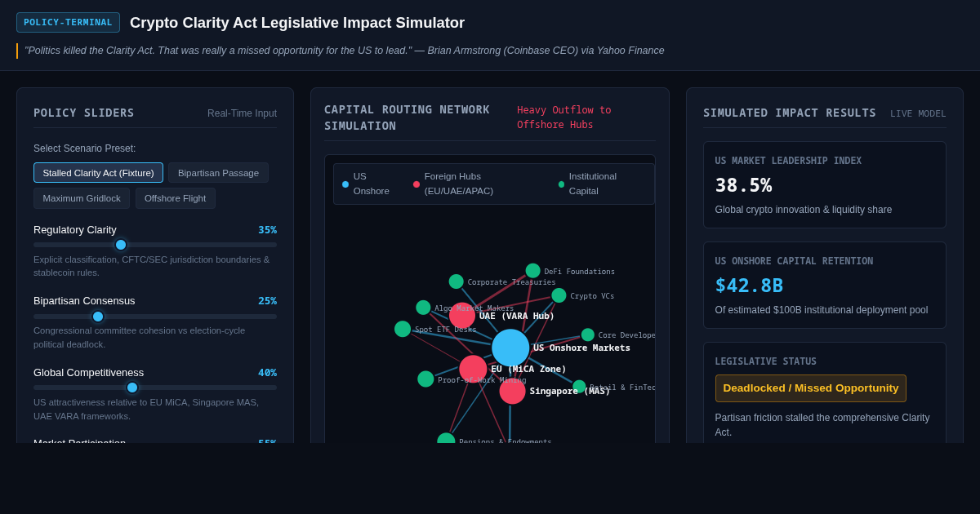Click the Brian Armstrong quote text

345,51
